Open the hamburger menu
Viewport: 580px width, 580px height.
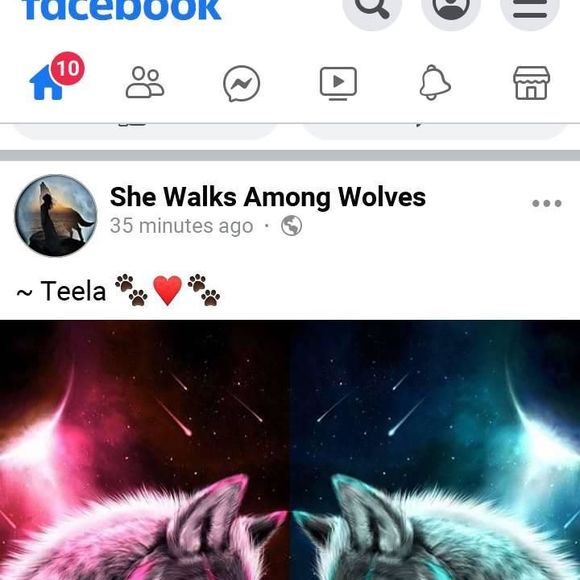[530, 7]
